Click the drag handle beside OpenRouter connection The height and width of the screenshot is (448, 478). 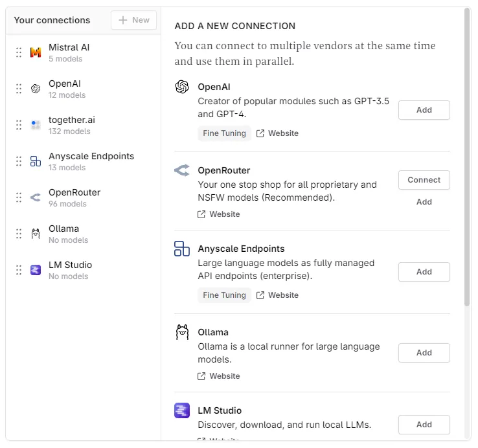(x=19, y=197)
